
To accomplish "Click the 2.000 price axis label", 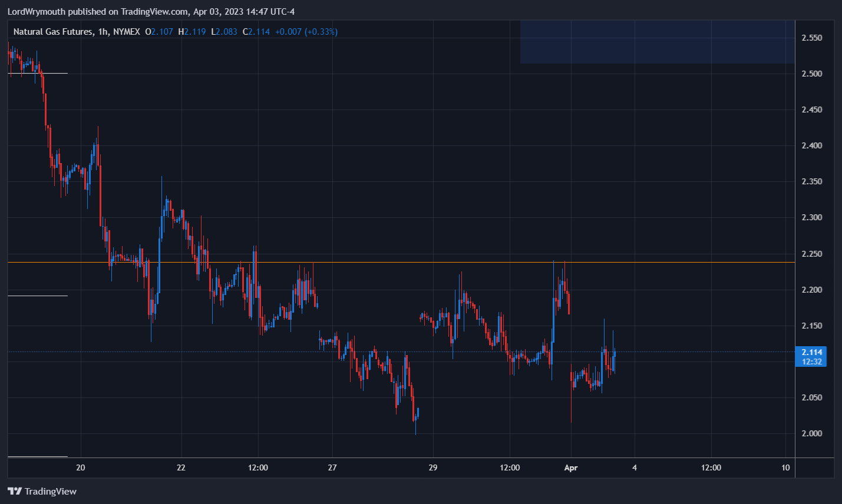I will click(x=812, y=433).
